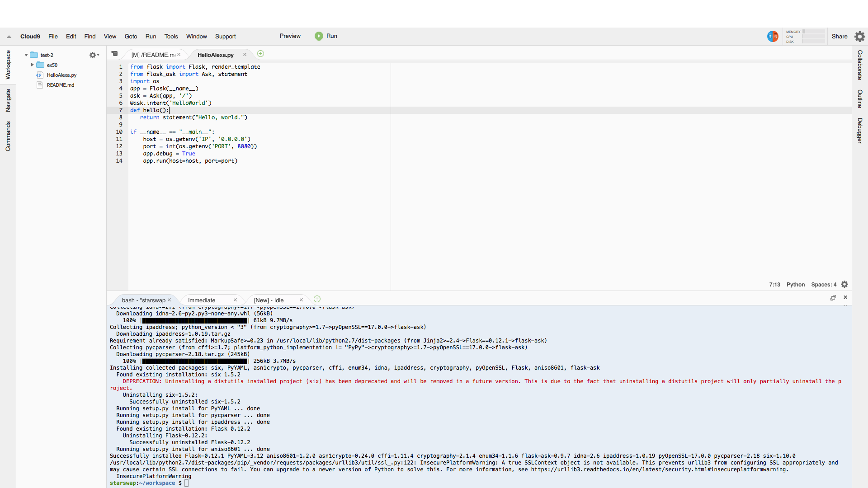
Task: Click 'import os' on line 3
Action: click(145, 81)
